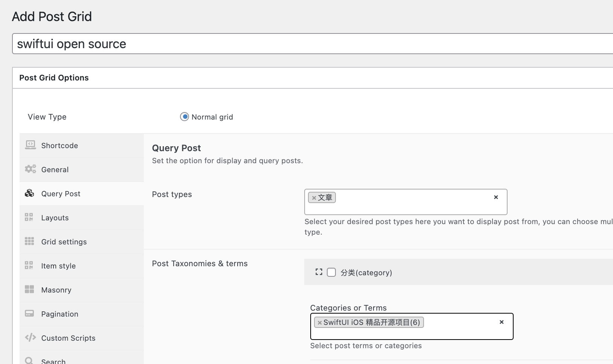Click expand icon beside 分类(category)
Screen dimensions: 613x364
tap(319, 272)
